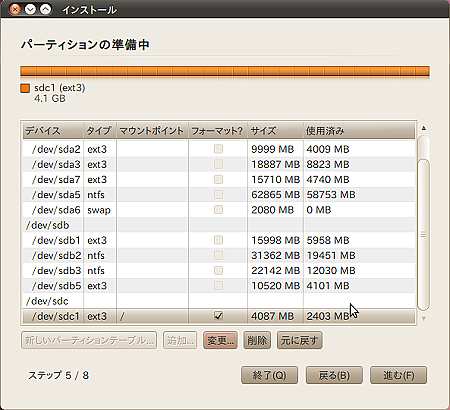This screenshot has height=410, width=450.
Task: Click the 削除 (Delete) button
Action: click(257, 340)
